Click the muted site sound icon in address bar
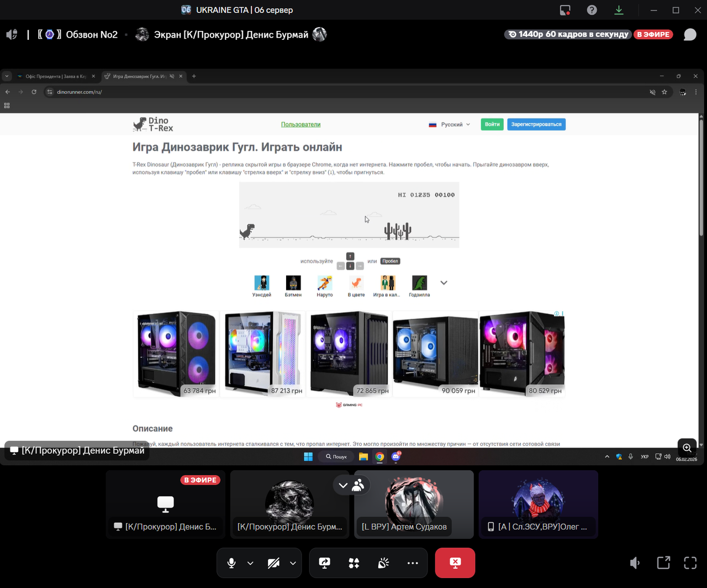The width and height of the screenshot is (707, 588). tap(652, 92)
